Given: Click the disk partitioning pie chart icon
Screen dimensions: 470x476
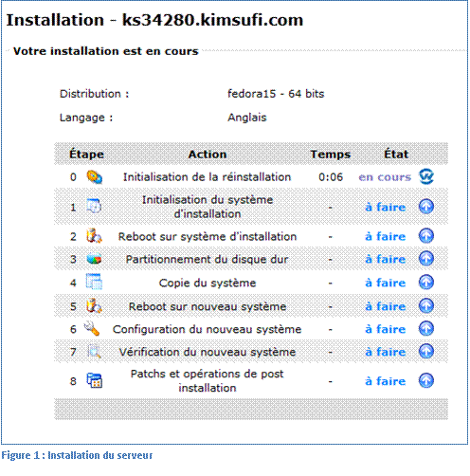Looking at the screenshot, I should 94,259.
